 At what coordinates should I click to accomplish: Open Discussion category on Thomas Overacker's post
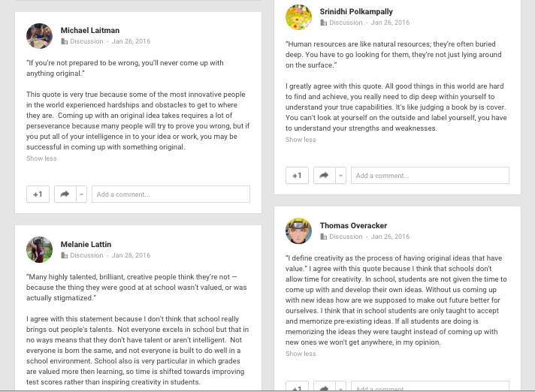tap(346, 237)
